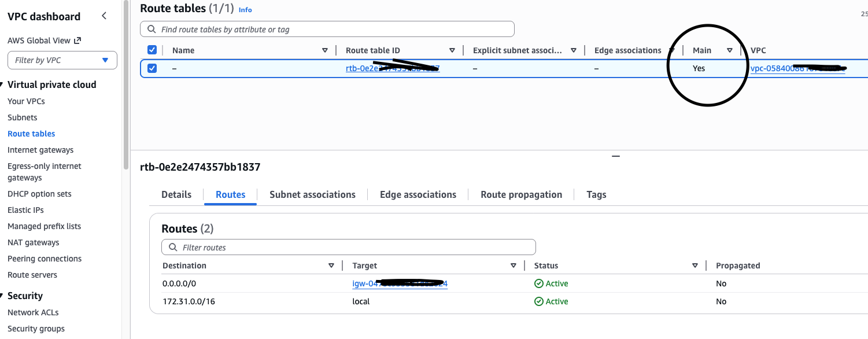Open the Filter by VPC dropdown
This screenshot has width=868, height=339.
click(x=62, y=60)
